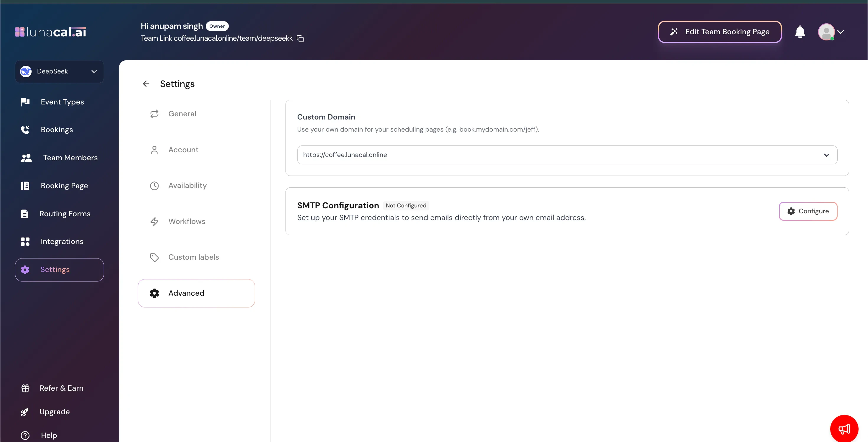
Task: Select the Workflows settings tab
Action: 187,222
